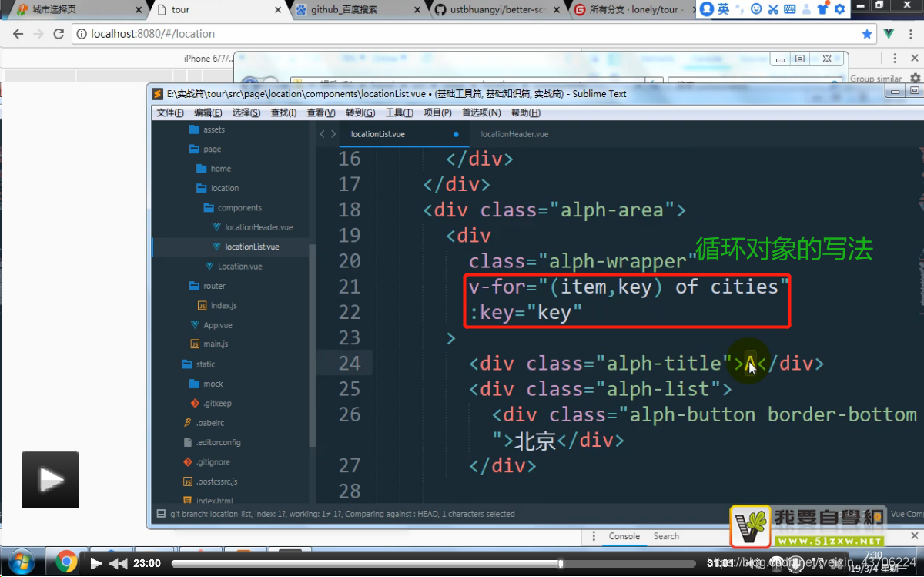The width and height of the screenshot is (924, 577).
Task: Switch to the github_百度搜索 browser tab
Action: [358, 10]
